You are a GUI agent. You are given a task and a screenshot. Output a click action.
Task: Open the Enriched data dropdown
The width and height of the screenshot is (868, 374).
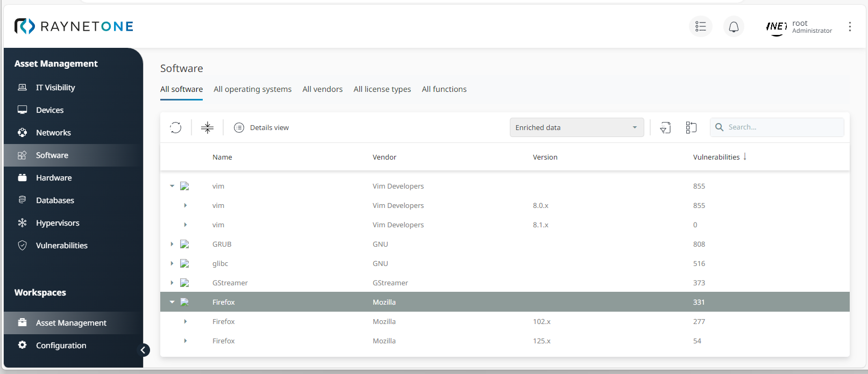[x=577, y=127]
